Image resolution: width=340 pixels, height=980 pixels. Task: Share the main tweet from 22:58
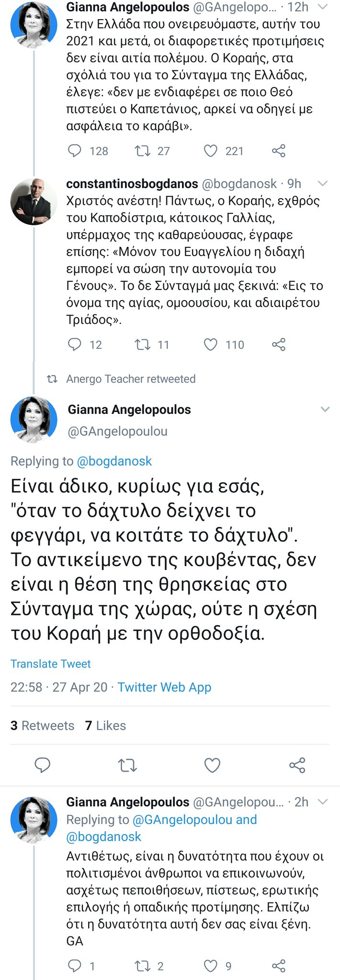pos(297,765)
